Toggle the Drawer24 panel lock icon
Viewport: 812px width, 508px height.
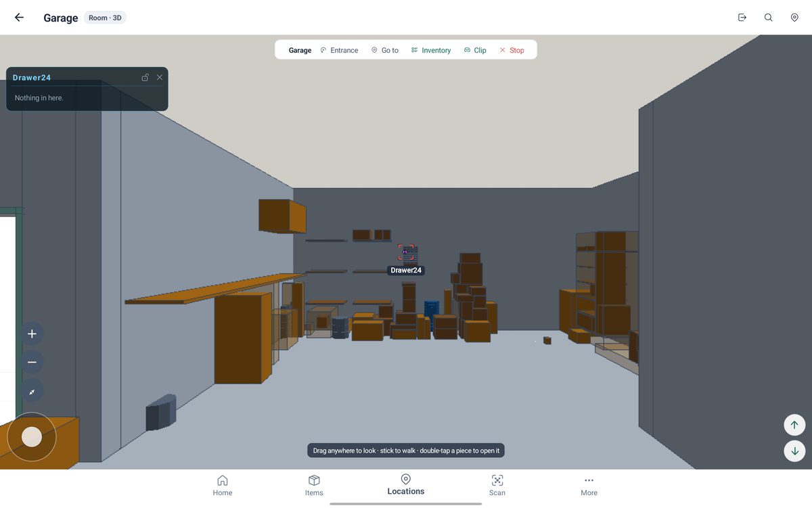click(145, 77)
